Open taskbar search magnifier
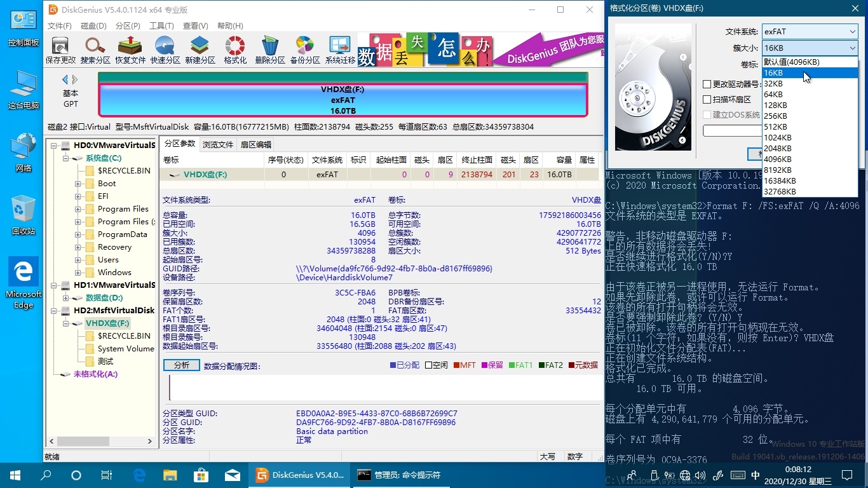Image resolution: width=868 pixels, height=488 pixels. 46,475
